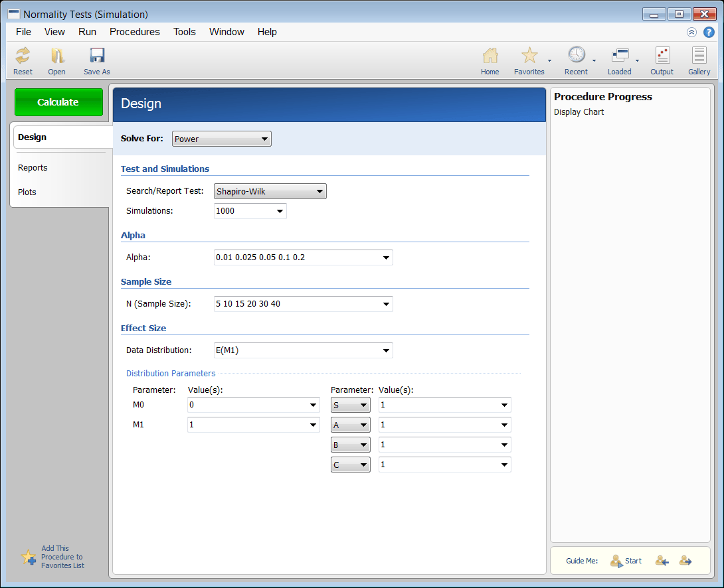Open the Search/Report Test dropdown
This screenshot has height=588, width=724.
pos(270,191)
